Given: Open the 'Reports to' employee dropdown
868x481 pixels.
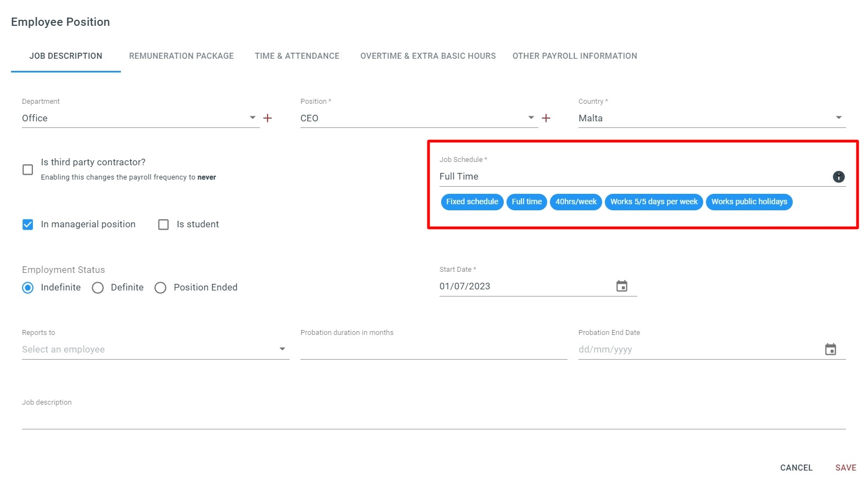Looking at the screenshot, I should click(x=155, y=349).
